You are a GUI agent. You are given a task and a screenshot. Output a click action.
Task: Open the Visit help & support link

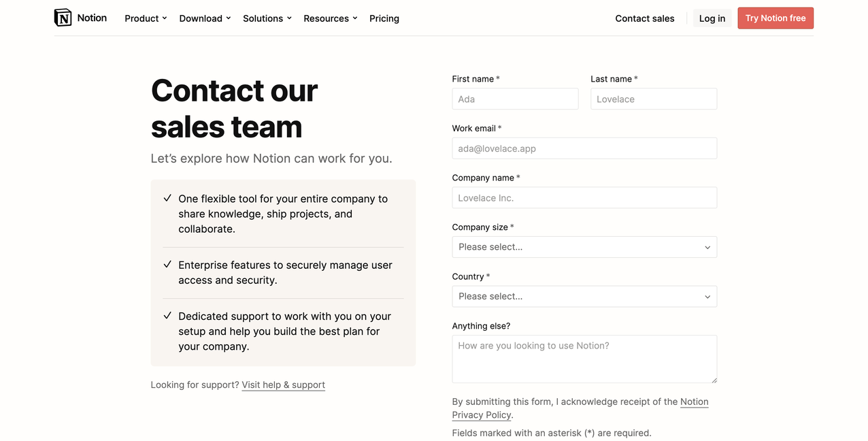tap(283, 385)
